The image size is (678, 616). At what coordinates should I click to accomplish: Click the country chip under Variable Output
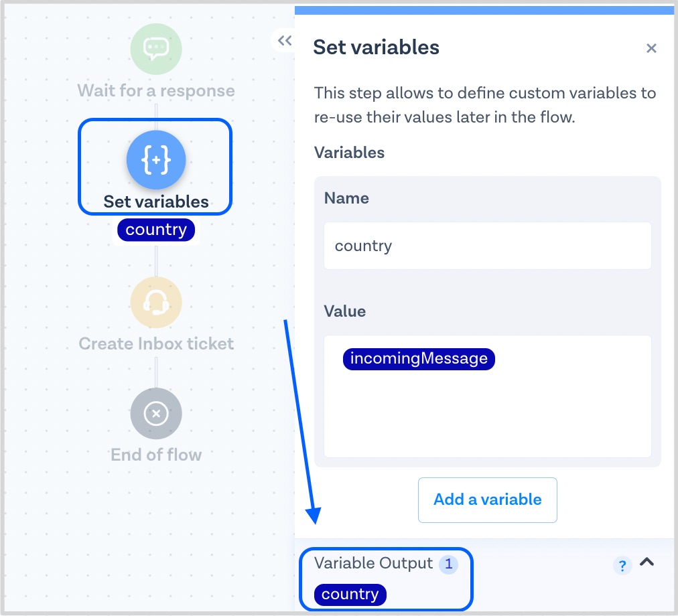350,594
